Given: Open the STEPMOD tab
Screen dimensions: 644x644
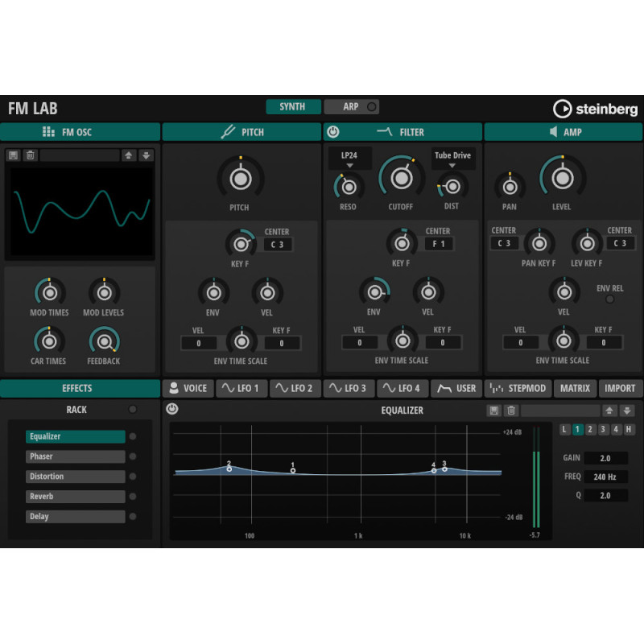Looking at the screenshot, I should [x=518, y=388].
